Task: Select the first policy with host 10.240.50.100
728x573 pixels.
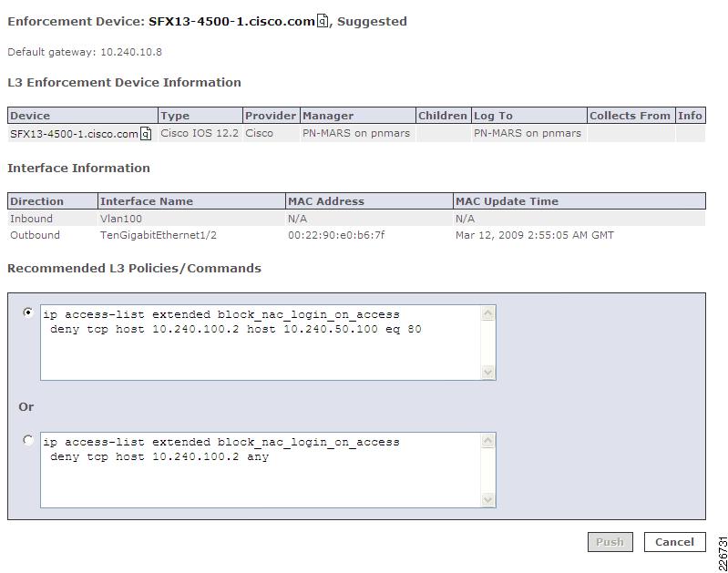Action: pos(28,312)
